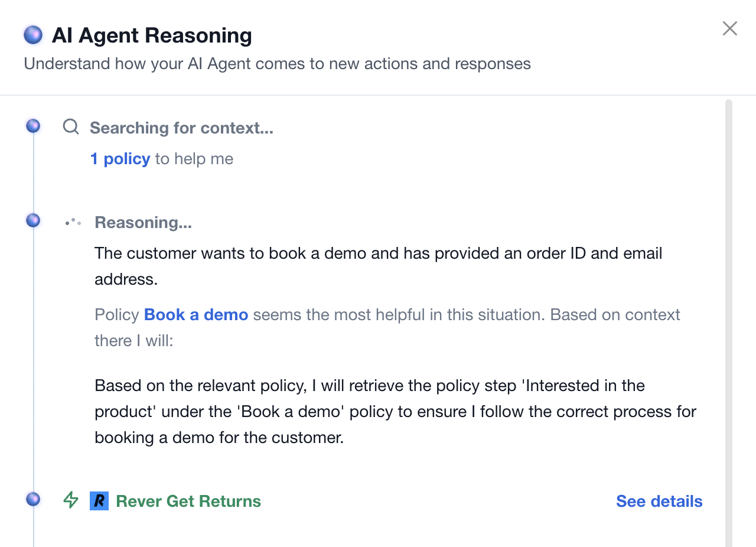The width and height of the screenshot is (756, 547).
Task: Click the blue Rever logo icon
Action: [x=99, y=501]
